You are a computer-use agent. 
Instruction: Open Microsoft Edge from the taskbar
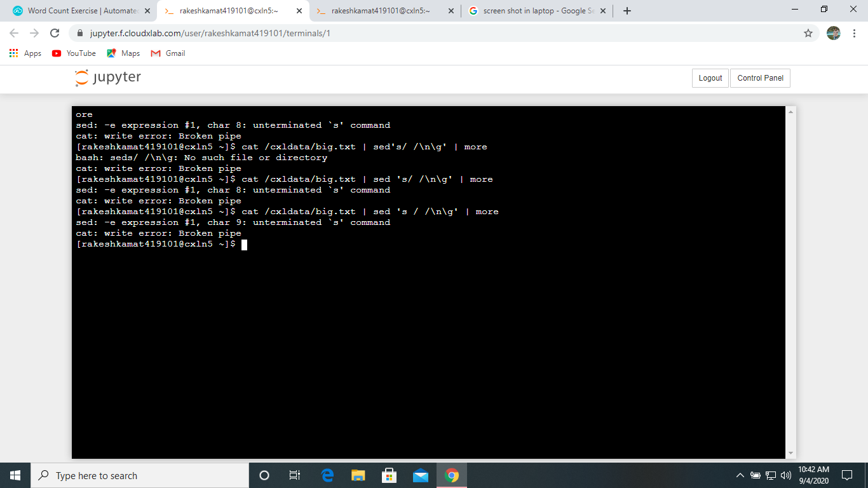[x=328, y=475]
